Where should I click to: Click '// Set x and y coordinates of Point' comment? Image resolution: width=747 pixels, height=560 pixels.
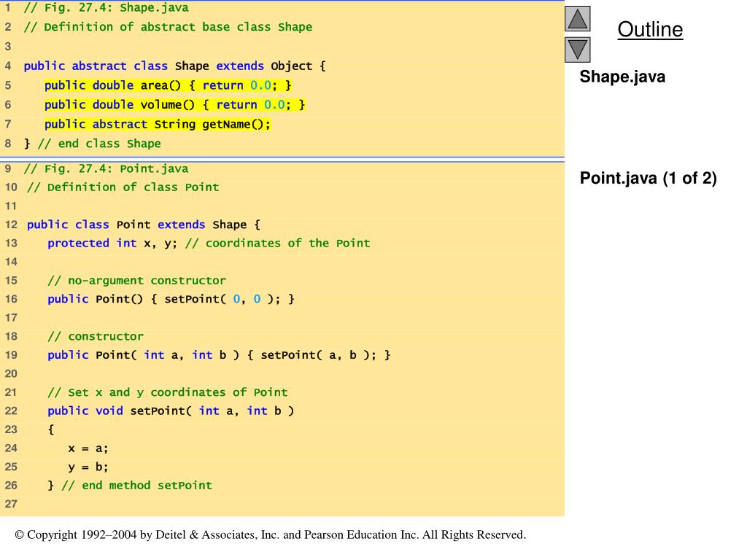(x=168, y=392)
